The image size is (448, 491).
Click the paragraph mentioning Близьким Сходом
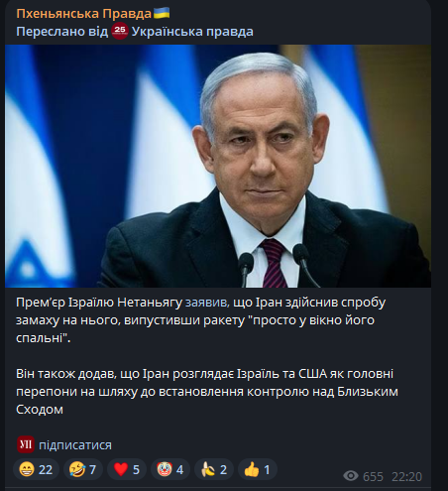(207, 392)
